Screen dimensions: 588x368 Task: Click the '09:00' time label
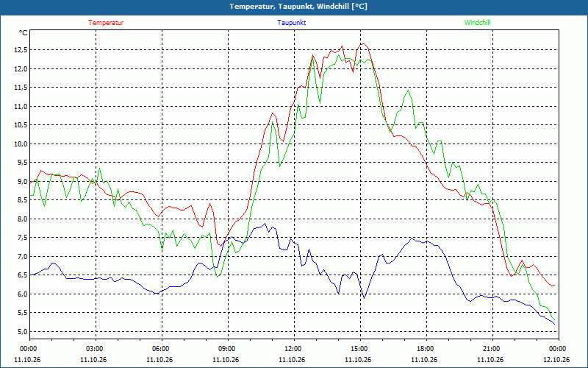[x=228, y=349]
